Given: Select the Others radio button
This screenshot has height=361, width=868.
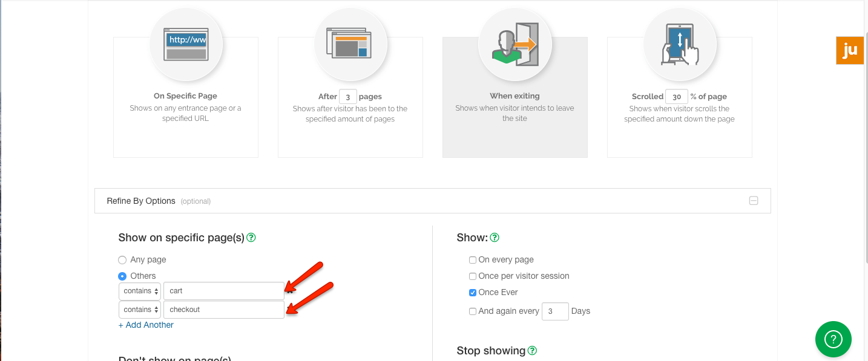Looking at the screenshot, I should point(122,276).
